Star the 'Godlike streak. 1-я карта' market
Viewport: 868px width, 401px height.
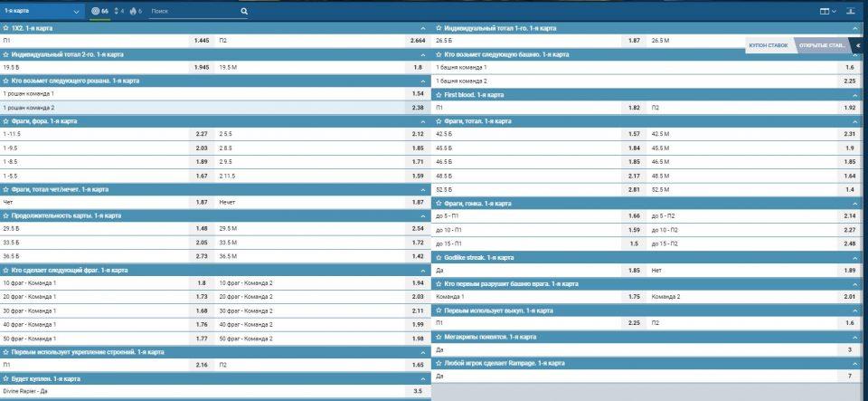(x=439, y=257)
